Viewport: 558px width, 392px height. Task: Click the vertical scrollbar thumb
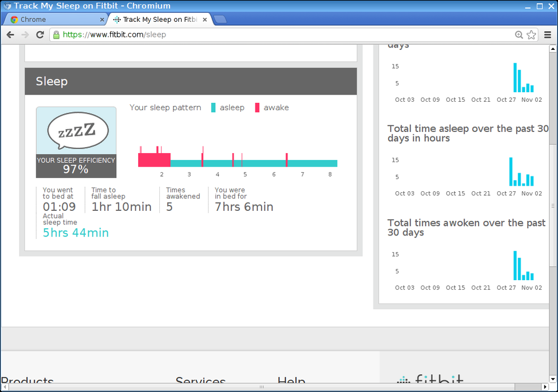pos(553,205)
